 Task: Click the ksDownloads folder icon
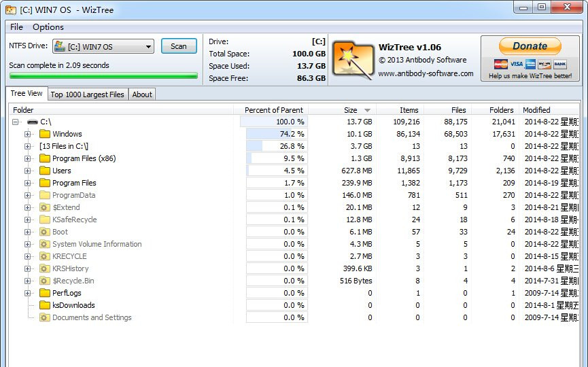click(45, 305)
